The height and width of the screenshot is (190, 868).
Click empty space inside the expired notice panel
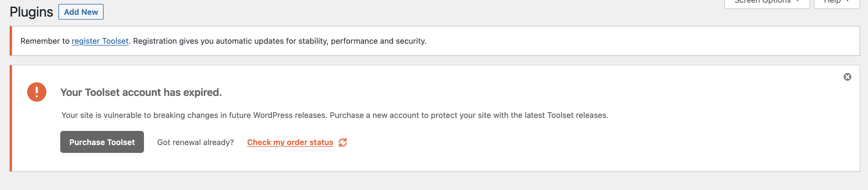point(573,148)
